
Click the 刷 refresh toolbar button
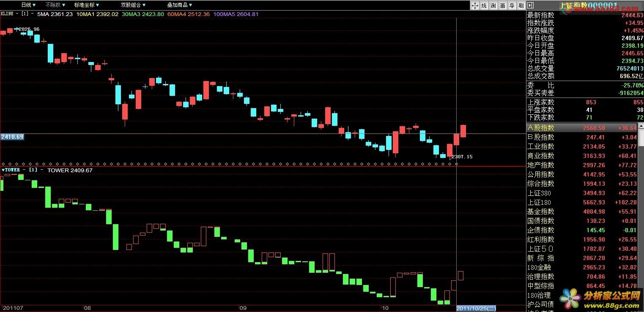point(521,5)
